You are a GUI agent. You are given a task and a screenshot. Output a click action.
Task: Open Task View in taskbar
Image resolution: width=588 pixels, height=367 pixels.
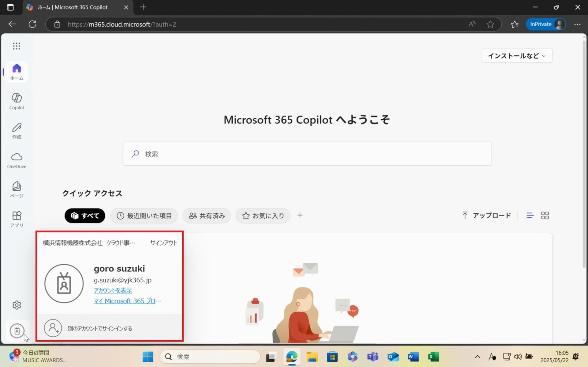pyautogui.click(x=271, y=357)
